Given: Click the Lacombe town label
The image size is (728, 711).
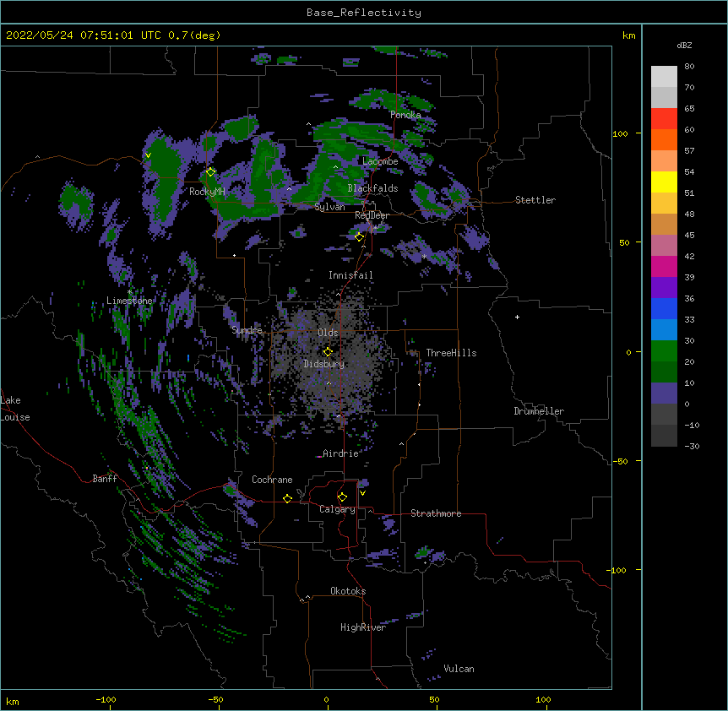Looking at the screenshot, I should click(x=380, y=161).
